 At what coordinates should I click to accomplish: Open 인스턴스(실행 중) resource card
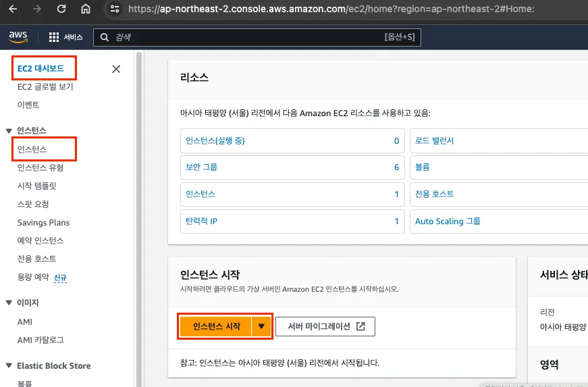[x=292, y=140]
